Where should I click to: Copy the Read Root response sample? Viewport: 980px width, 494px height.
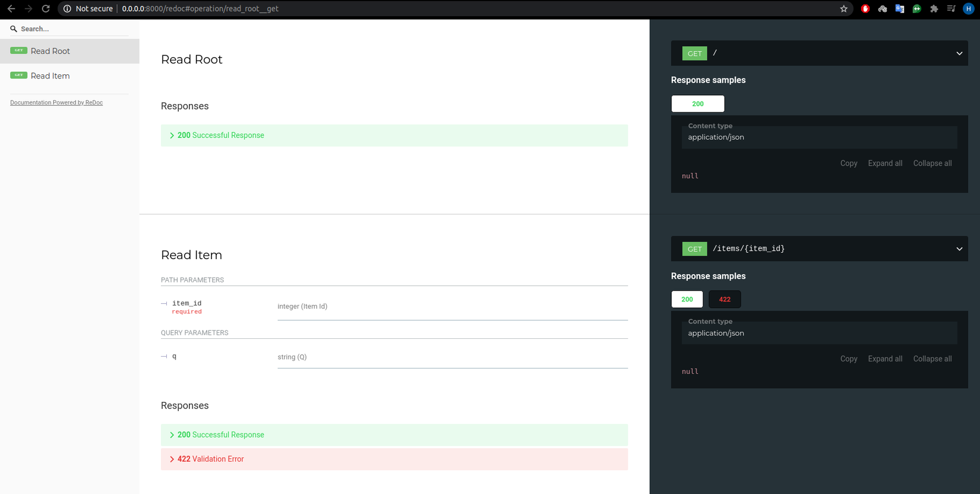pos(849,163)
